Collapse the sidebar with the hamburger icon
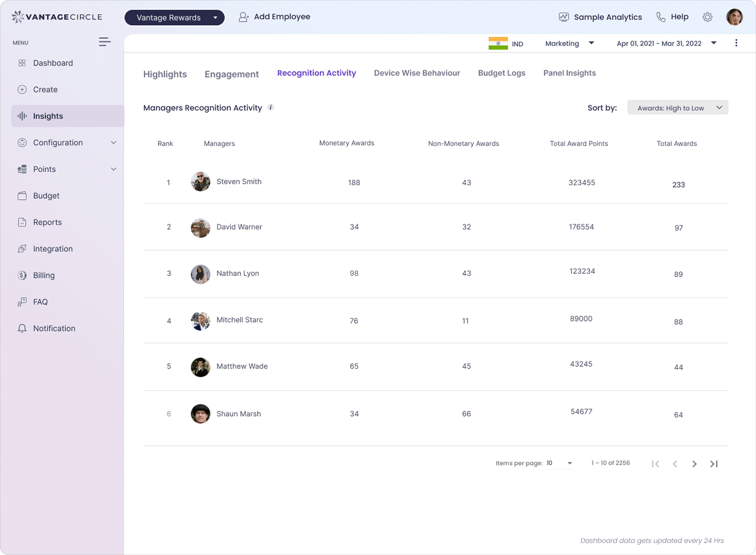 104,41
